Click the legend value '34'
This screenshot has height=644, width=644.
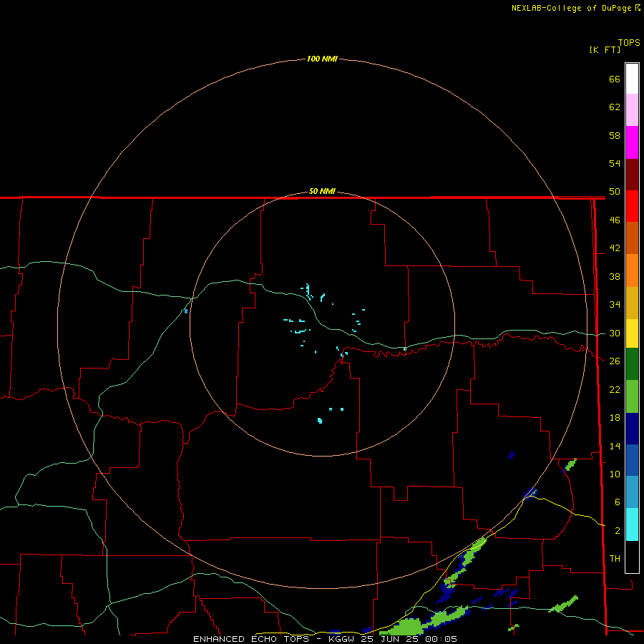(615, 305)
